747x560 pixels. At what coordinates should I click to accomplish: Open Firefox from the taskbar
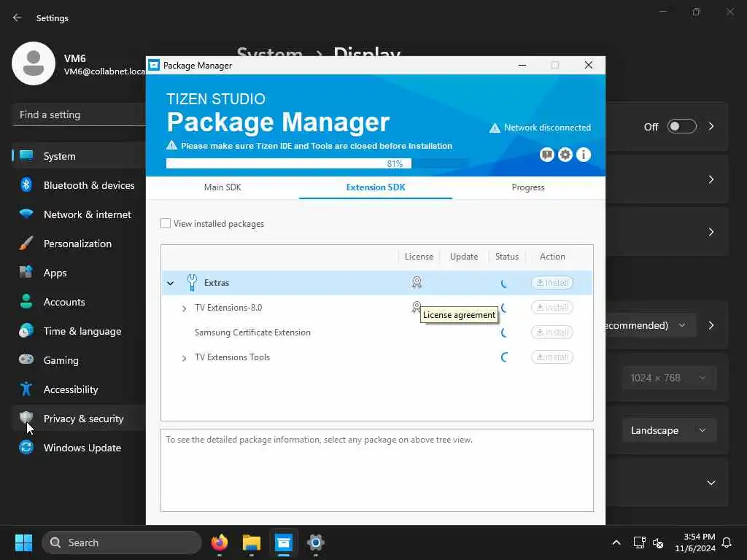click(219, 542)
